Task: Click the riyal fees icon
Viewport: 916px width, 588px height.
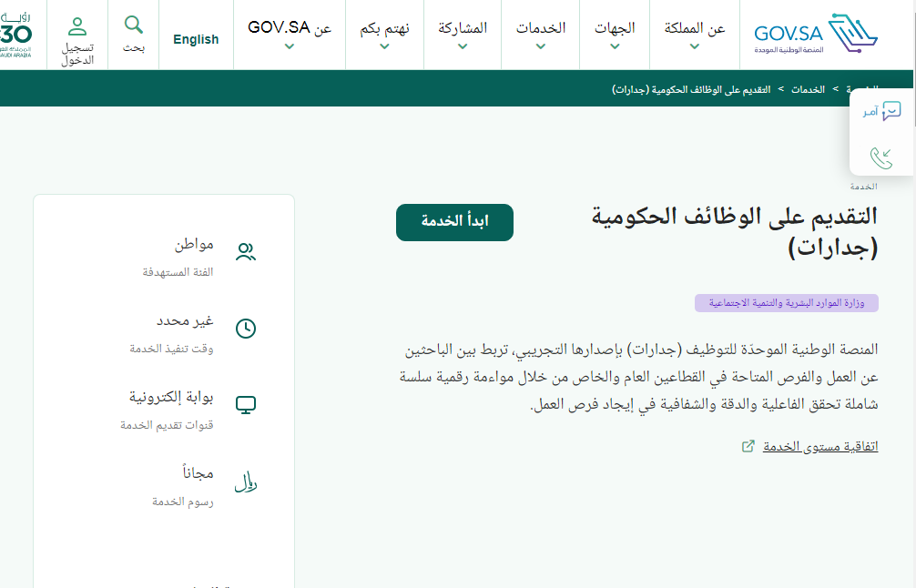Action: click(246, 482)
